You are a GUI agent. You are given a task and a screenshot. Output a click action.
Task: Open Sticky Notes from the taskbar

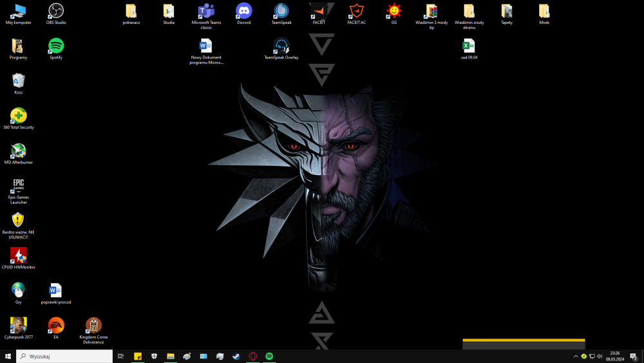click(137, 356)
